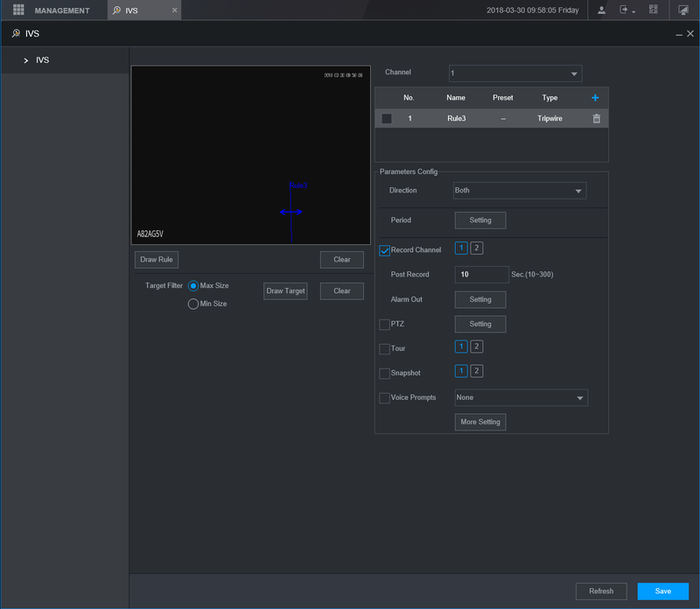This screenshot has height=609, width=700.
Task: Enable the Snapshot checkbox
Action: click(384, 374)
